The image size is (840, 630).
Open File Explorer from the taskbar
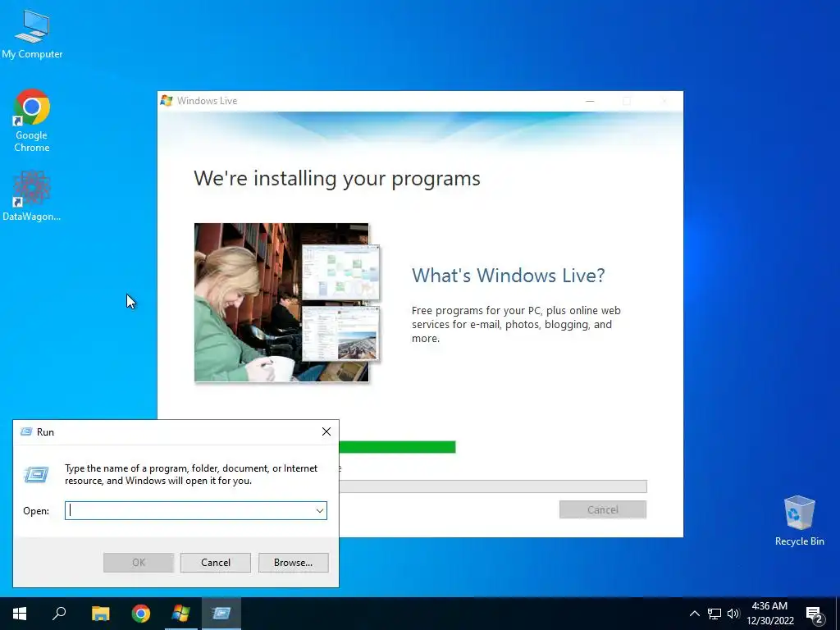pyautogui.click(x=100, y=614)
